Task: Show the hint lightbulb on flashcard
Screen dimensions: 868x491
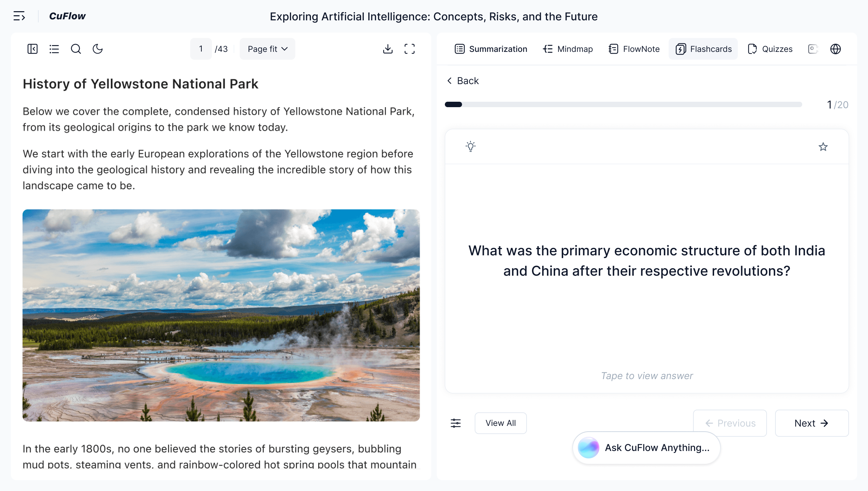Action: coord(471,146)
